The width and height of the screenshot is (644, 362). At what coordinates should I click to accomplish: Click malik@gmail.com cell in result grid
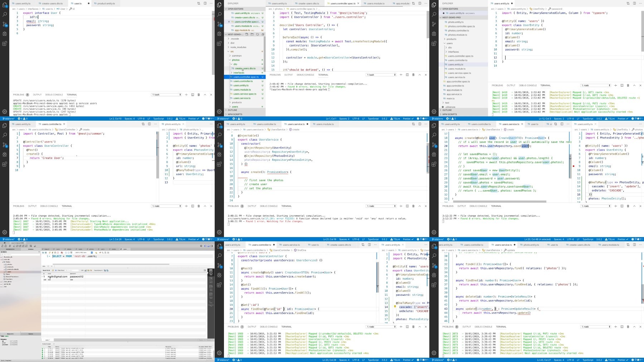(x=57, y=276)
